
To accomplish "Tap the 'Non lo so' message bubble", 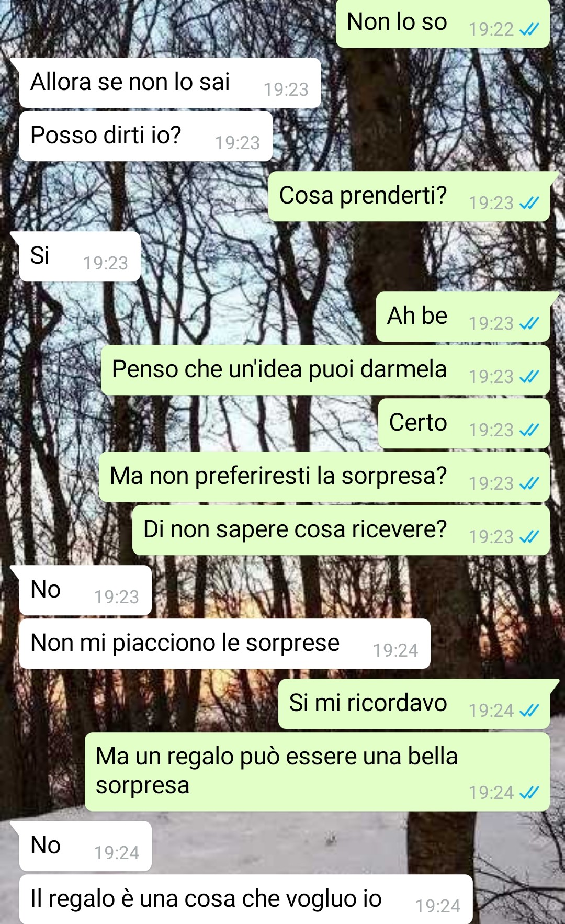I will coord(443,24).
